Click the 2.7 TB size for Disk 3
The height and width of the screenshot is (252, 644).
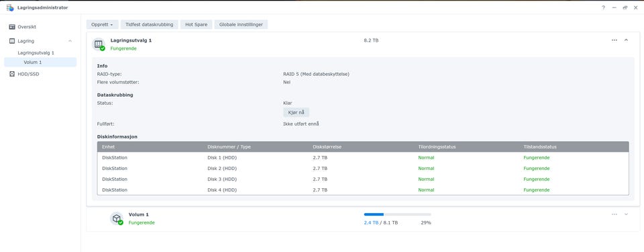(320, 179)
